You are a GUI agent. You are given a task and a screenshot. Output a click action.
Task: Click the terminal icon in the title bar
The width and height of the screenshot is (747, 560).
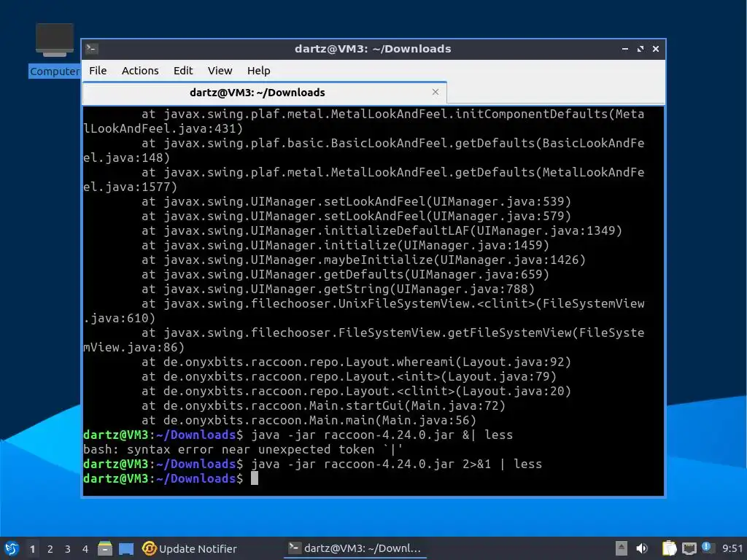tap(92, 49)
